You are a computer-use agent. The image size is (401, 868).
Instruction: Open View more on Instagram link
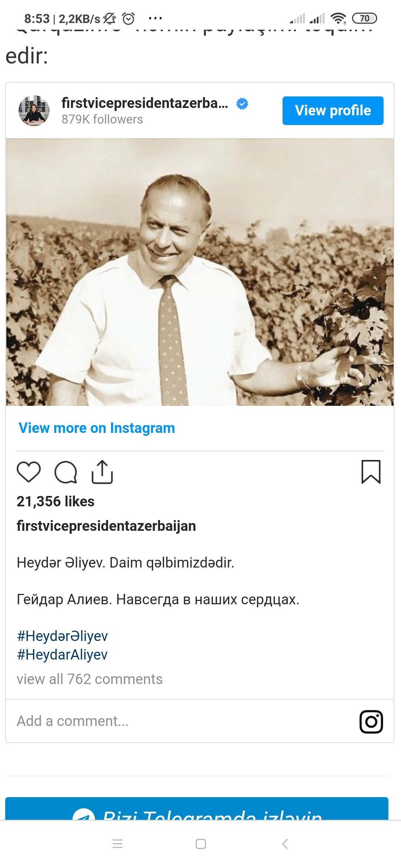(97, 428)
